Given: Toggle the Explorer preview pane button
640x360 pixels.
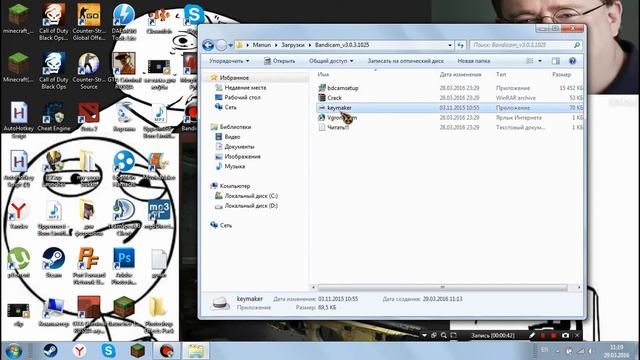Looking at the screenshot, I should tap(556, 61).
